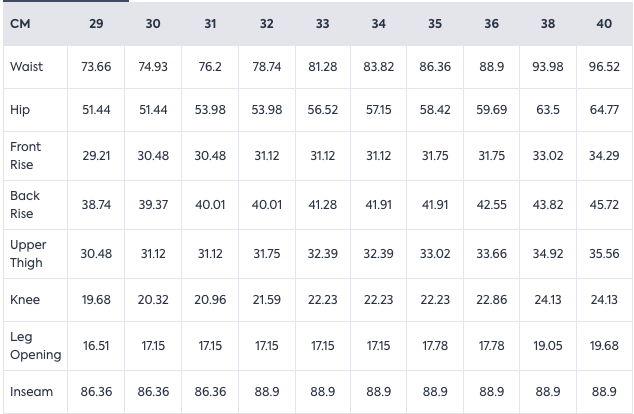Select the Hip row label
The image size is (634, 414).
pyautogui.click(x=20, y=110)
